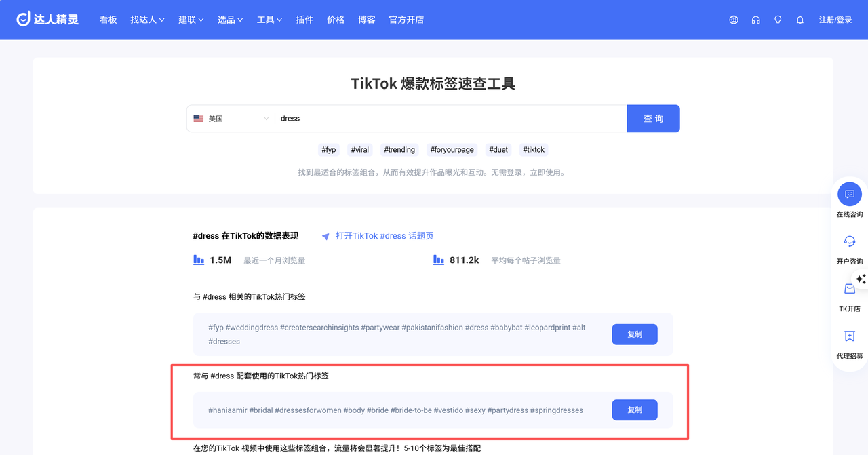
Task: Click the TK开店 shop icon
Action: tap(850, 289)
